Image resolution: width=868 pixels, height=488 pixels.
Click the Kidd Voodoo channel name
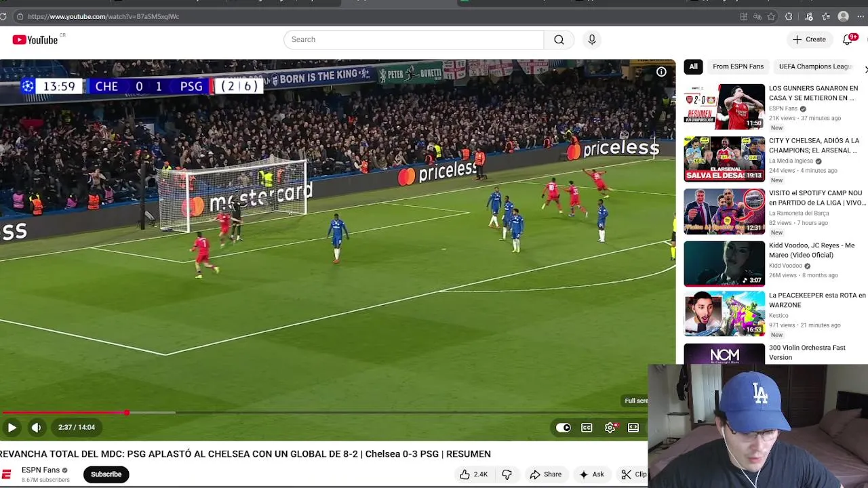pyautogui.click(x=786, y=266)
